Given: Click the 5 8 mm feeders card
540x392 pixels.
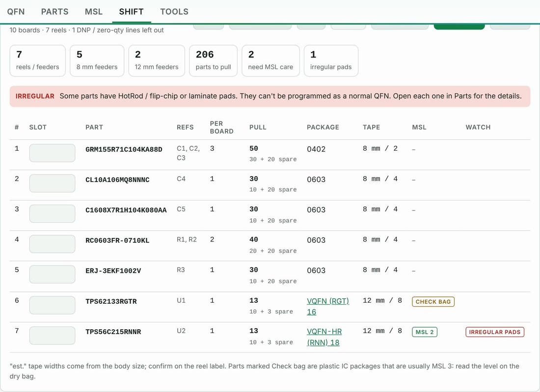Looking at the screenshot, I should click(97, 60).
